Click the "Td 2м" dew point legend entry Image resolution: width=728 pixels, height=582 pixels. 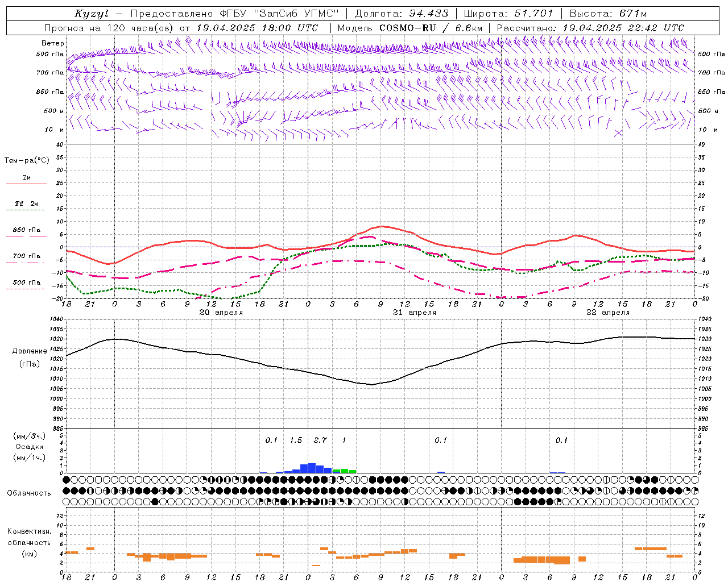click(26, 203)
